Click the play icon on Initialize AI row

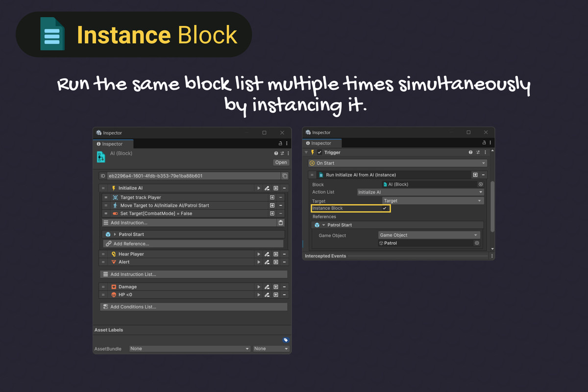(x=259, y=188)
